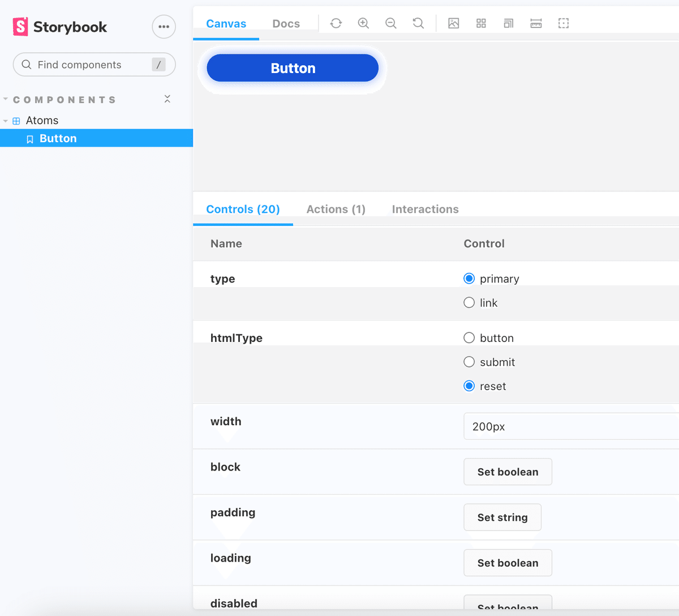Set string for padding control
The width and height of the screenshot is (679, 616).
[x=502, y=517]
